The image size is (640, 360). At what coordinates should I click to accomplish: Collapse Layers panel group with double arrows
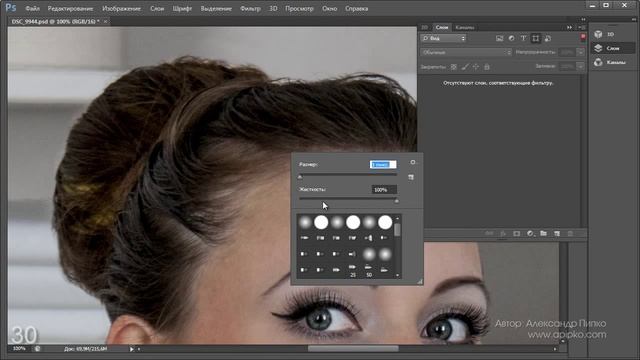(569, 27)
